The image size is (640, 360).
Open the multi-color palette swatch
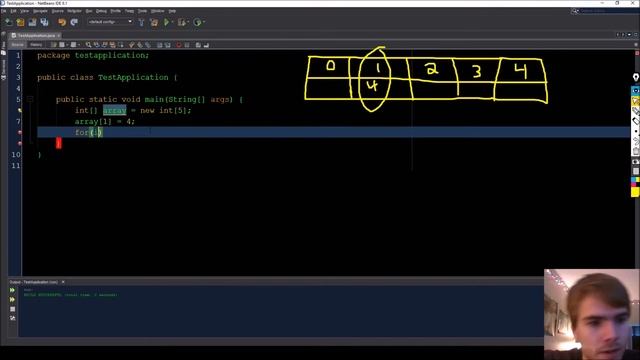(x=636, y=181)
